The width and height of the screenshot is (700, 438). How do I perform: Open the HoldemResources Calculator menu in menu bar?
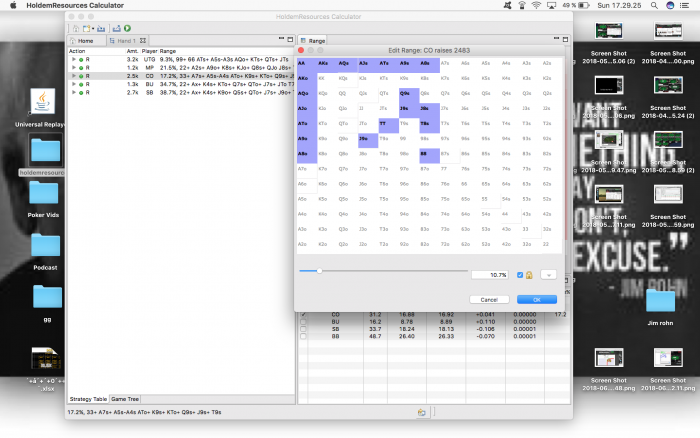click(x=75, y=5)
